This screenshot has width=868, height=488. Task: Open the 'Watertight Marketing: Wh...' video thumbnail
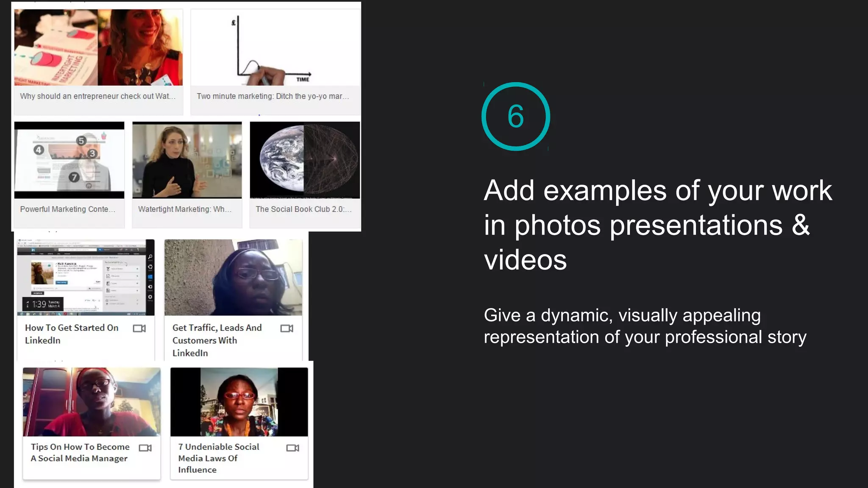(187, 160)
